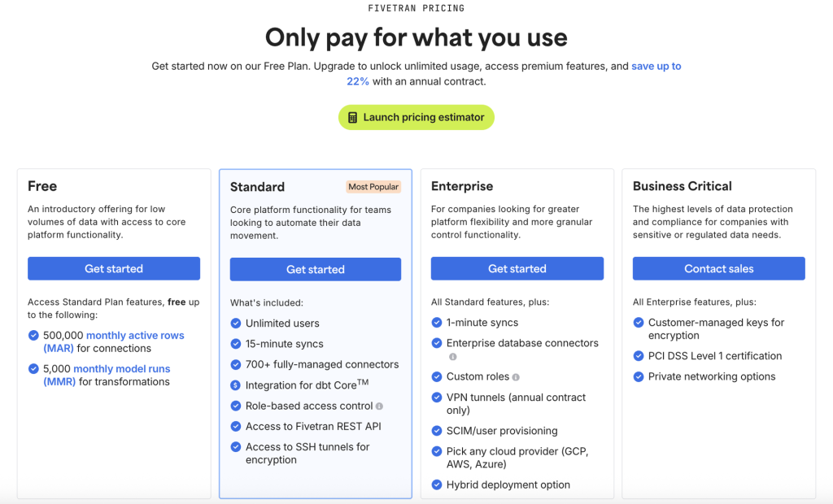Click the dollar icon beside dbt Core integration
The height and width of the screenshot is (504, 833).
tap(236, 385)
